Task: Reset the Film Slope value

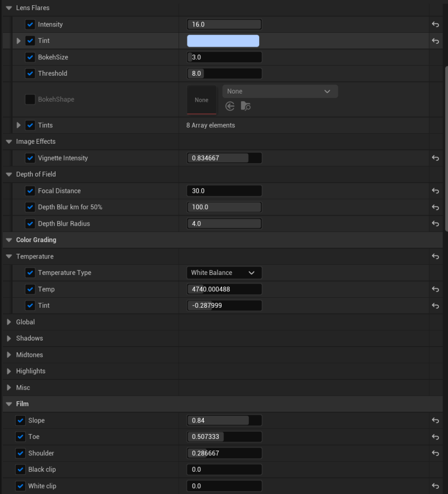Action: tap(435, 421)
